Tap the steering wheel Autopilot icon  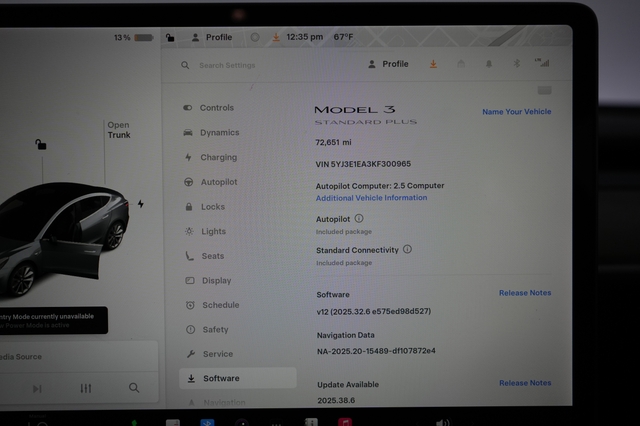click(188, 182)
